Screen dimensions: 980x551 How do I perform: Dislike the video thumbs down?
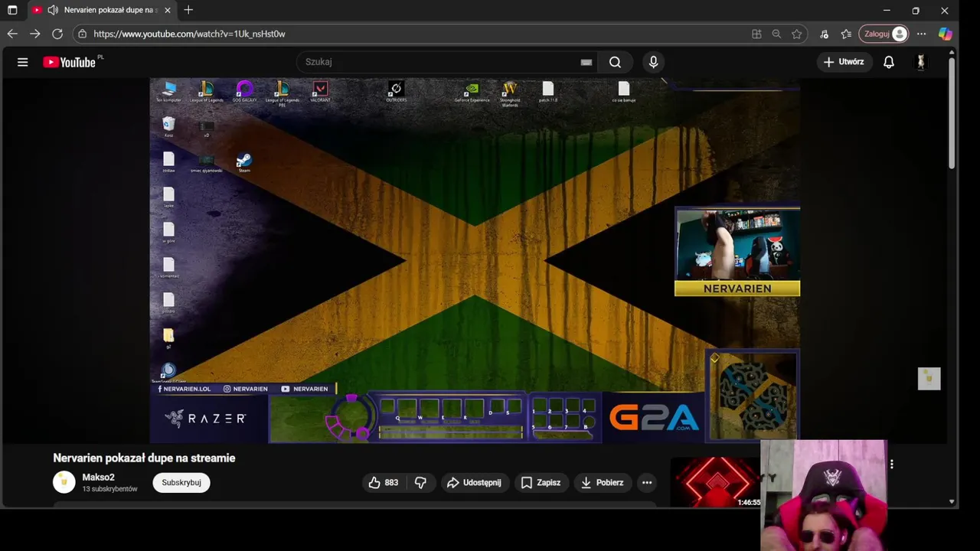point(420,482)
